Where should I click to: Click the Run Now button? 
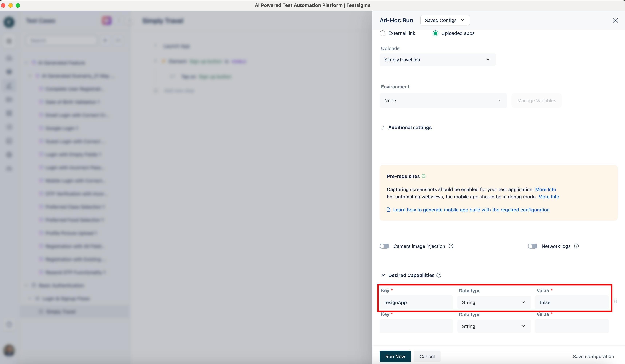click(395, 356)
